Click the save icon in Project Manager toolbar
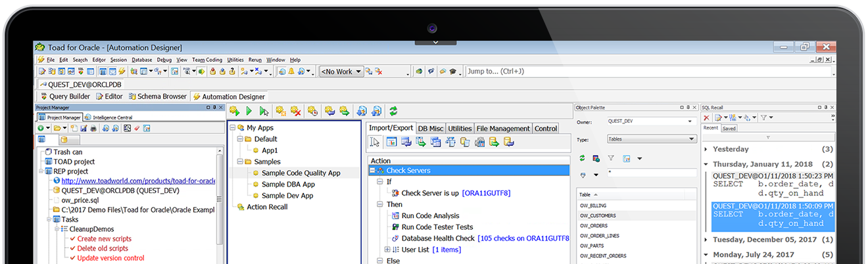Viewport: 868px width, 264px height. click(x=84, y=128)
